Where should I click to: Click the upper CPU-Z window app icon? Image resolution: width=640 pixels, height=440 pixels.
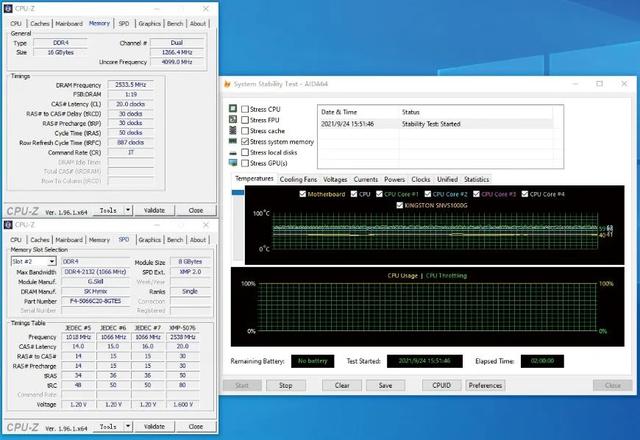pos(8,8)
